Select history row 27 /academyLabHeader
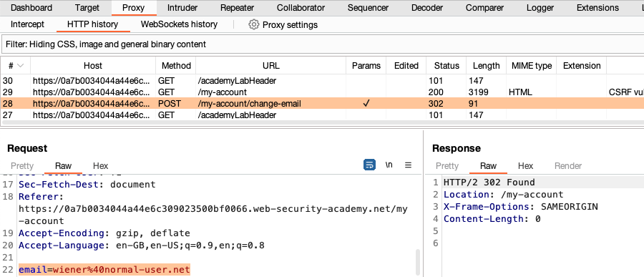 tap(322, 115)
